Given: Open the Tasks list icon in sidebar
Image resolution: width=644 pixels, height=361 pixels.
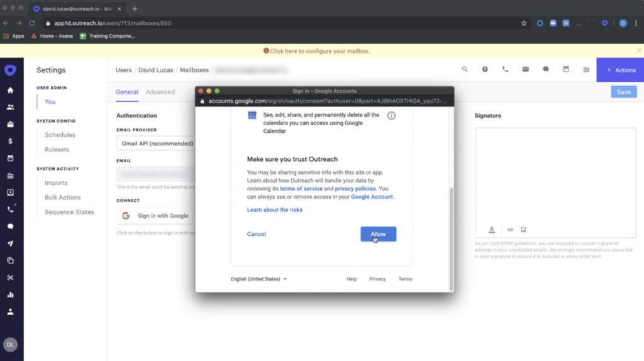Looking at the screenshot, I should 10,175.
